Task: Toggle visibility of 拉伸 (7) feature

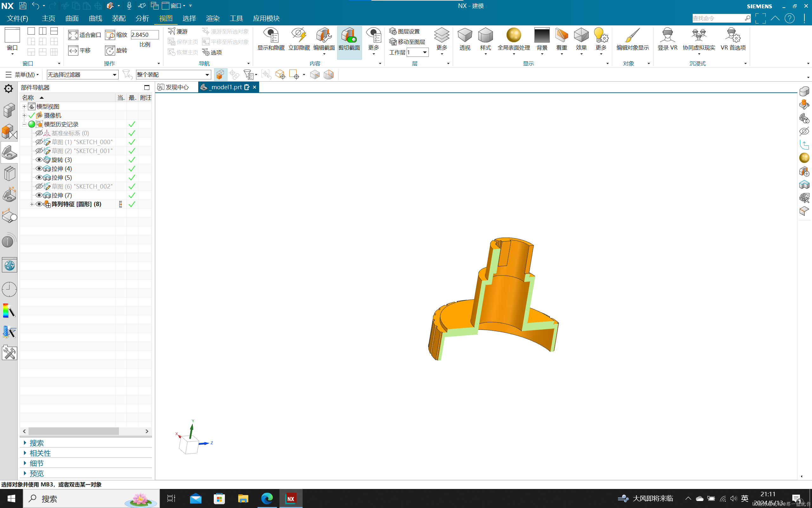Action: [x=39, y=195]
